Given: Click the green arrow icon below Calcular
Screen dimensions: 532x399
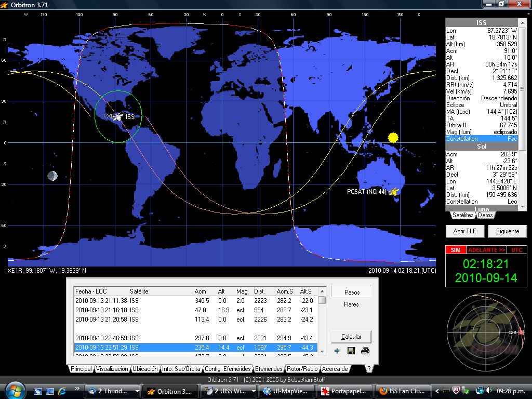Looking at the screenshot, I should (x=337, y=351).
